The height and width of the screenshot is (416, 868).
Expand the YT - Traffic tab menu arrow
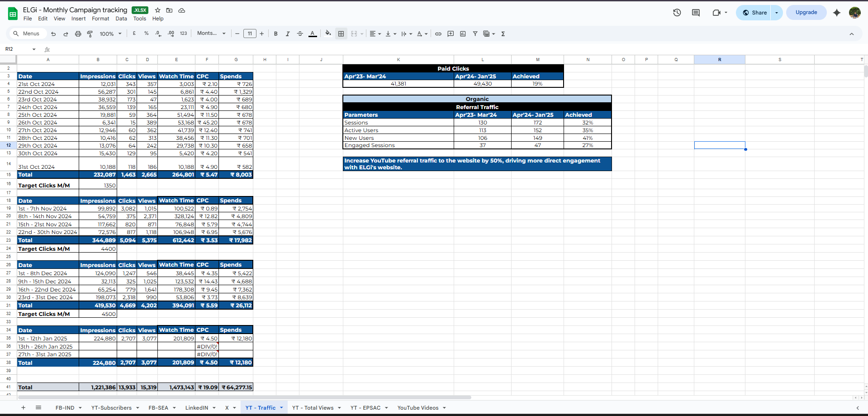pos(281,408)
